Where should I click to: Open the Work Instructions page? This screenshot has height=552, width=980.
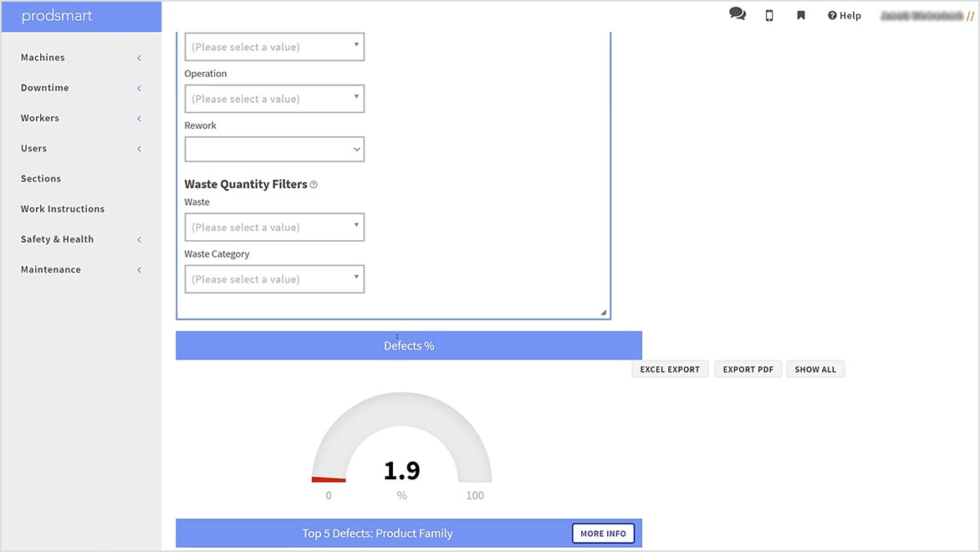pos(61,208)
